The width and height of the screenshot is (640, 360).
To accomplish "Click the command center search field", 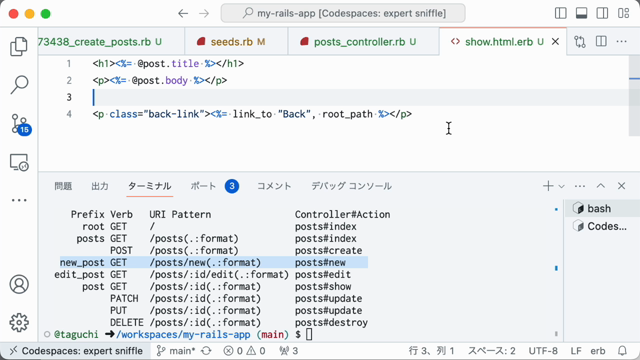I will (343, 13).
